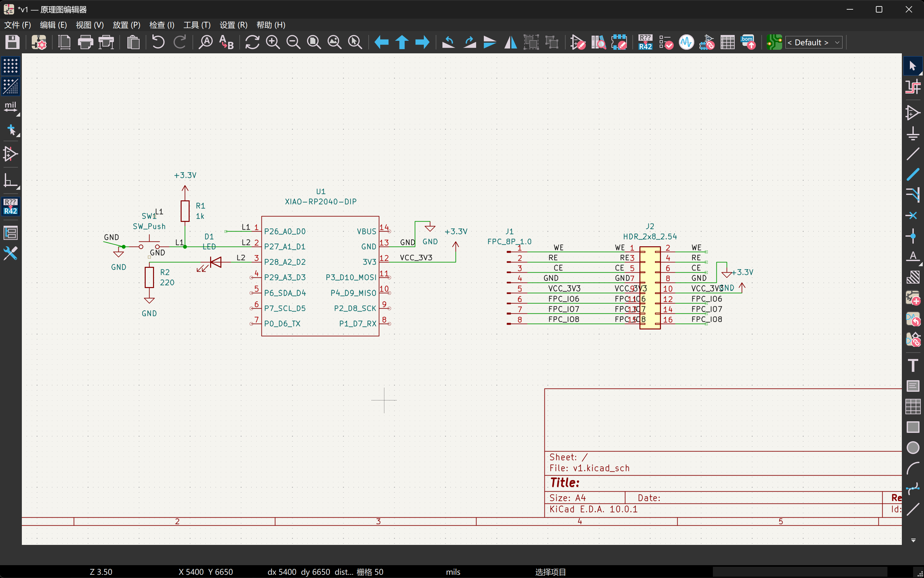Select the Bezier curve tool
The height and width of the screenshot is (578, 924).
(x=913, y=488)
